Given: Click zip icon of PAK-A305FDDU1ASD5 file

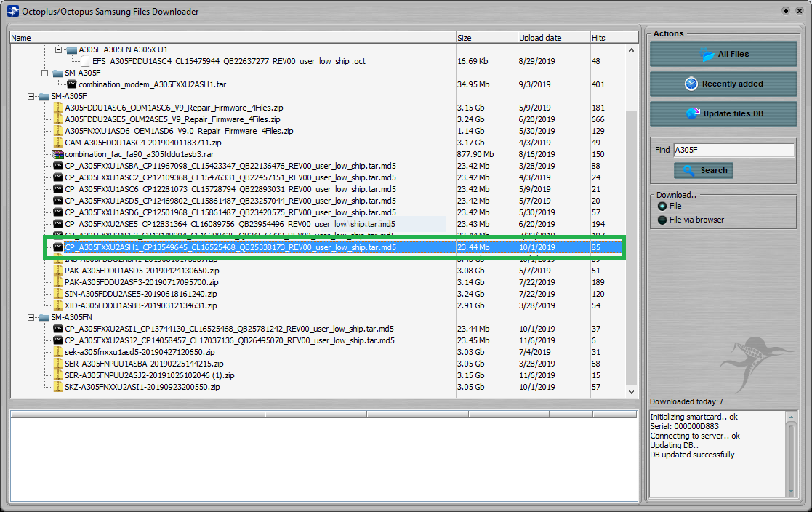Looking at the screenshot, I should point(57,271).
